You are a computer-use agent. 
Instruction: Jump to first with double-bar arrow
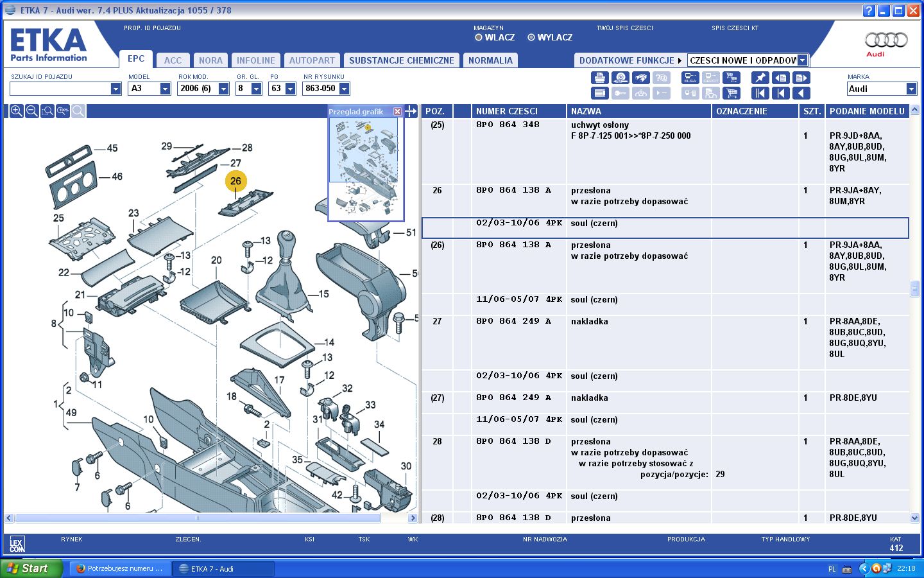click(x=760, y=94)
